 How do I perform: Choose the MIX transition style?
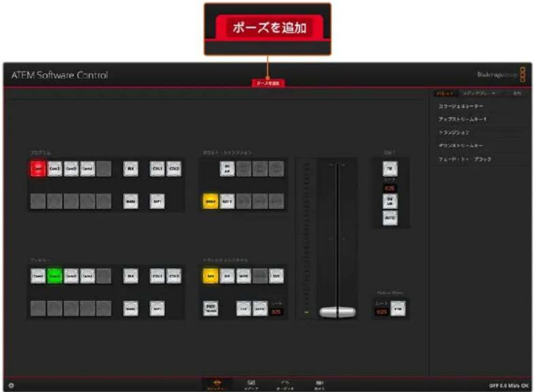click(x=210, y=276)
